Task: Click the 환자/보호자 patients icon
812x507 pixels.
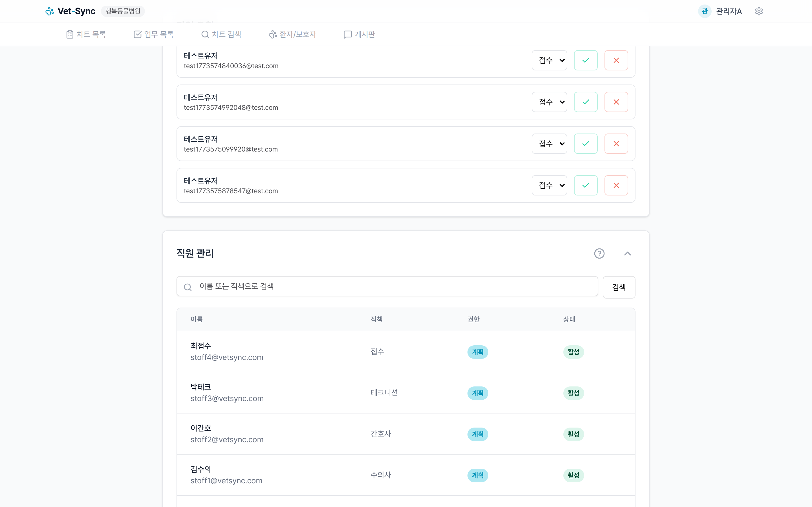Action: coord(272,34)
